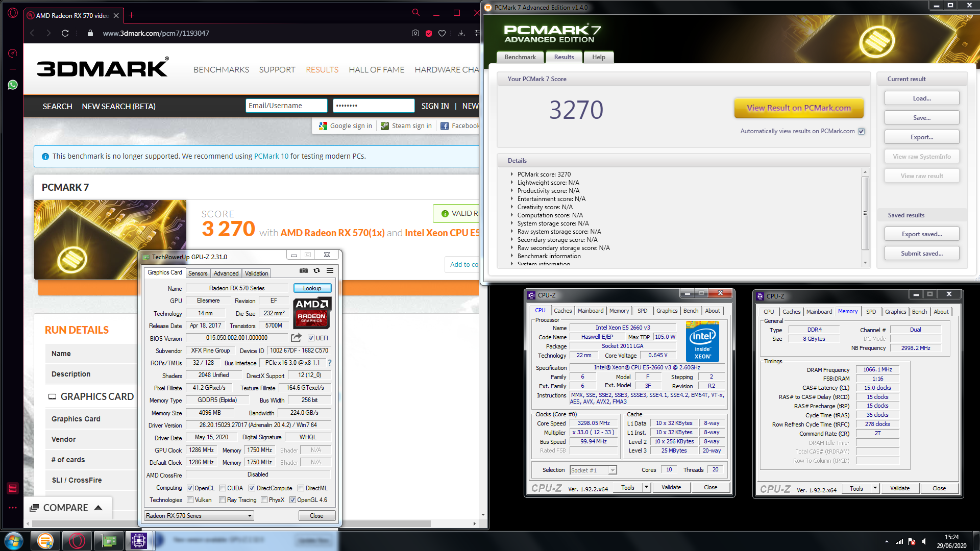Go back in the Opera browser
This screenshot has height=551, width=980.
coord(32,33)
